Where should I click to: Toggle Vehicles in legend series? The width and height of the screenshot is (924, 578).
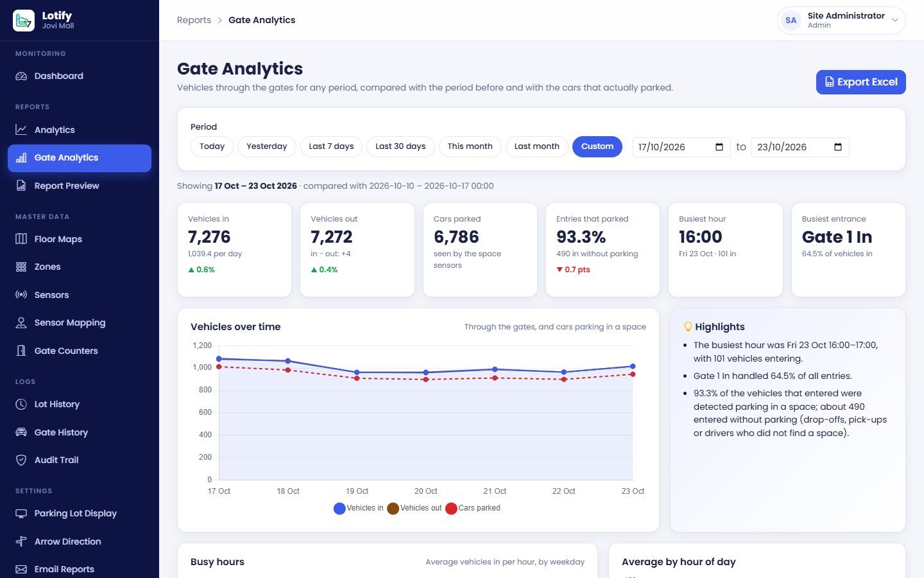358,508
